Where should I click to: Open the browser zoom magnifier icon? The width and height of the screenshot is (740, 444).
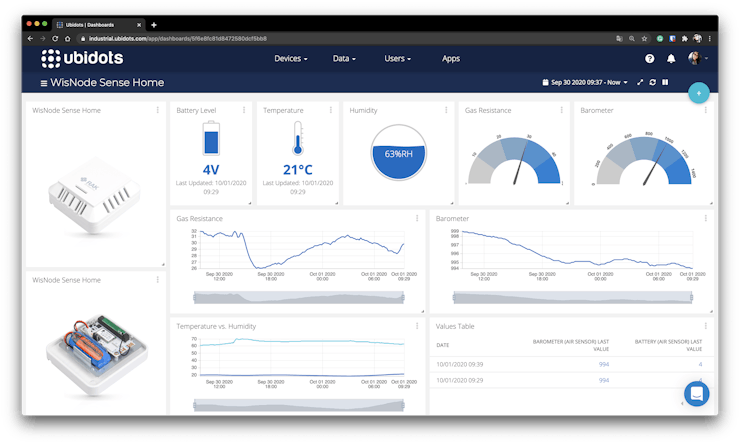coord(631,39)
